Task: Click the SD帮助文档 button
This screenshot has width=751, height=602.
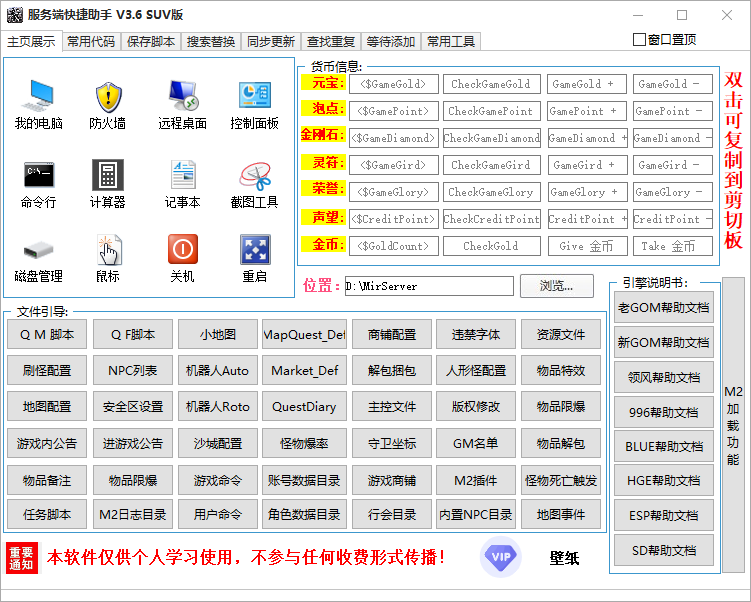Action: (664, 551)
